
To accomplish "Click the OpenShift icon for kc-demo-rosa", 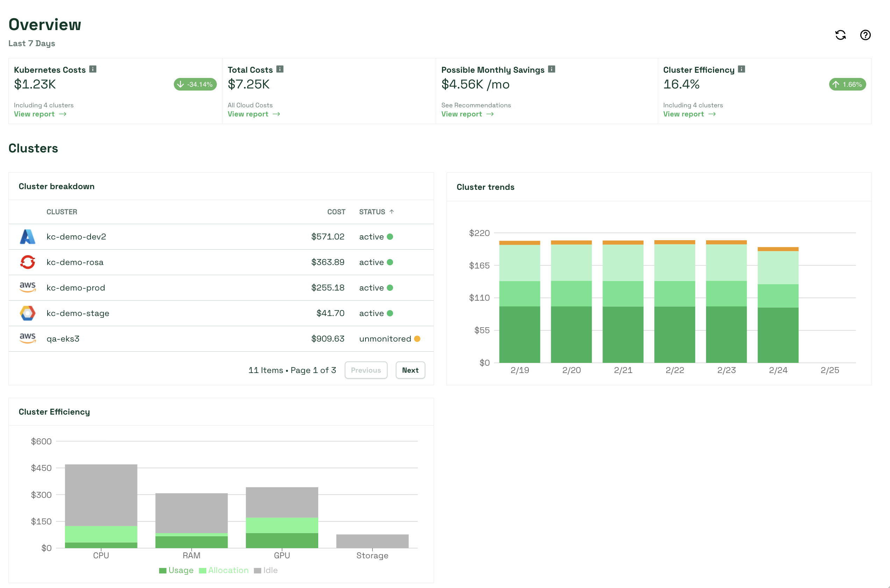I will coord(27,262).
